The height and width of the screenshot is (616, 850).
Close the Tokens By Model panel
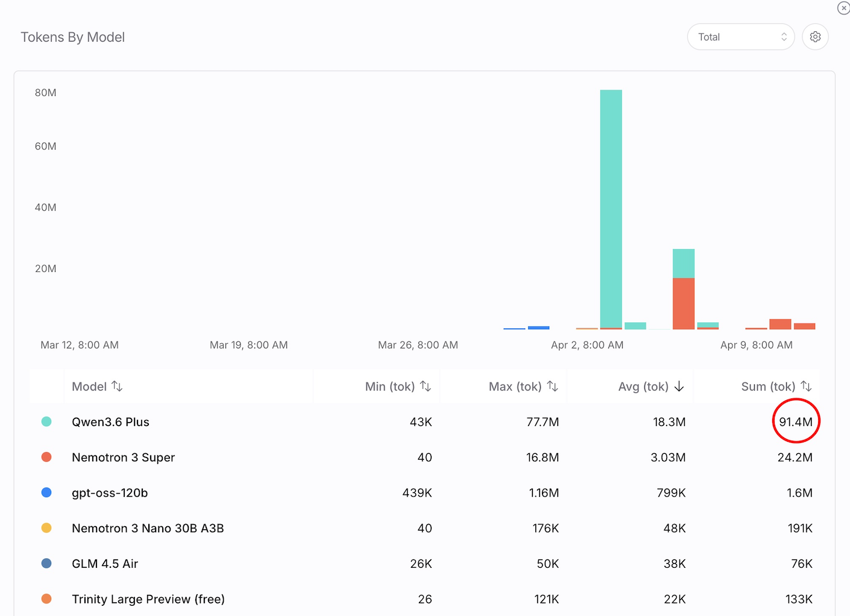[x=843, y=8]
